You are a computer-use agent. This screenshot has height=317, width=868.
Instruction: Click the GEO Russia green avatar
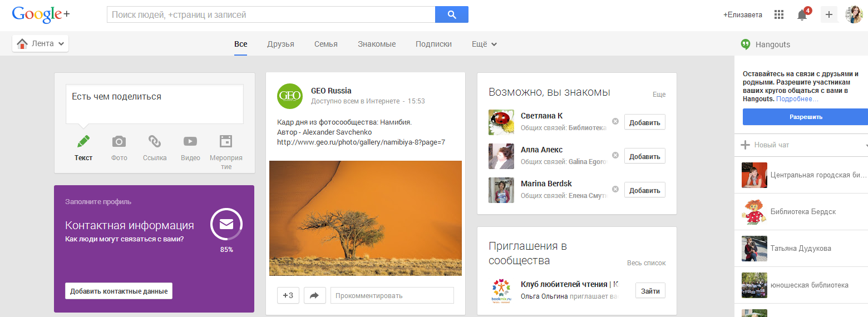point(290,96)
